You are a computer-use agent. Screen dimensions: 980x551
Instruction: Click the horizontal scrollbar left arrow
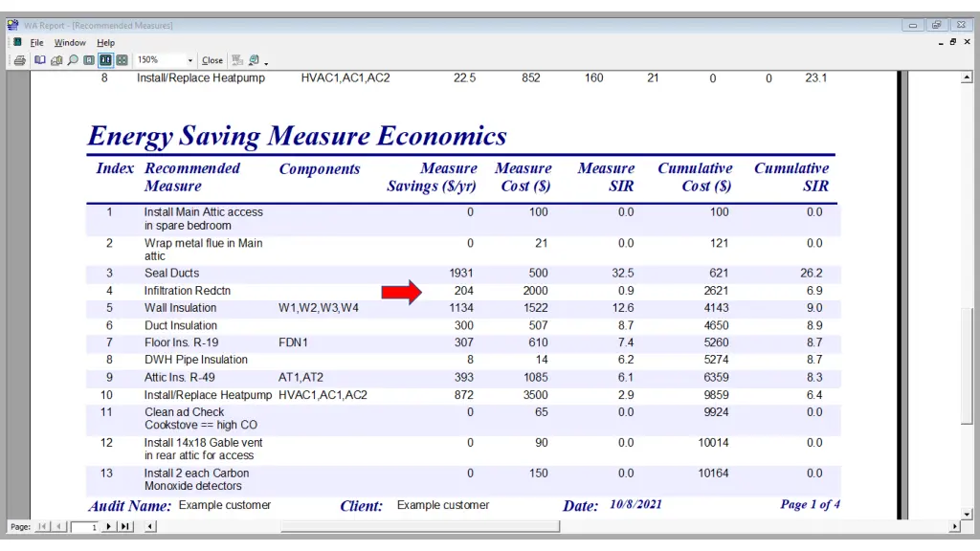(x=149, y=527)
